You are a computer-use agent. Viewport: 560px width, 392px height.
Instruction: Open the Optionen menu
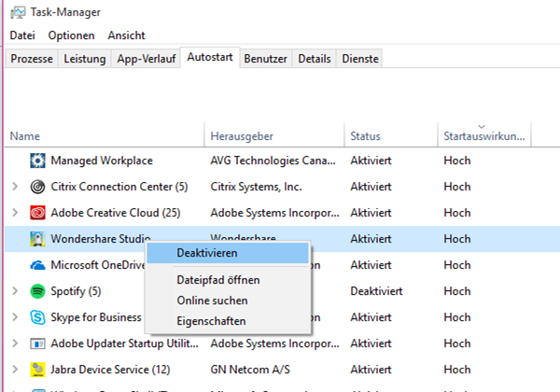click(x=72, y=35)
